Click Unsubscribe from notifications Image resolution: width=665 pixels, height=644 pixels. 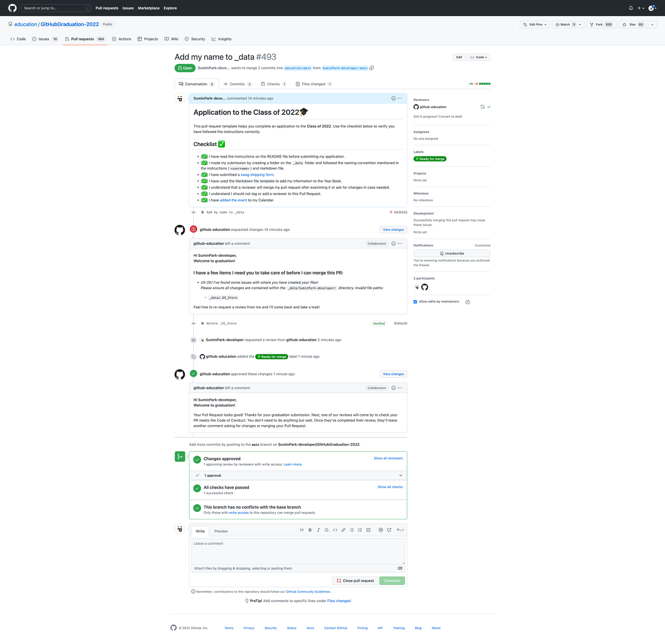452,253
